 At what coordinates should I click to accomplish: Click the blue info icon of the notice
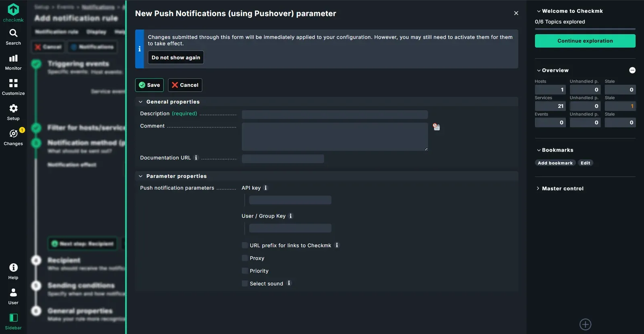click(139, 49)
